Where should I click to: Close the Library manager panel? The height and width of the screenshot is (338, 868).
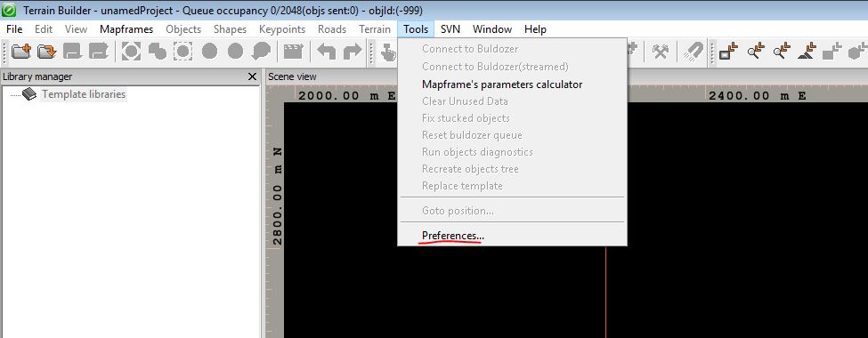point(252,76)
